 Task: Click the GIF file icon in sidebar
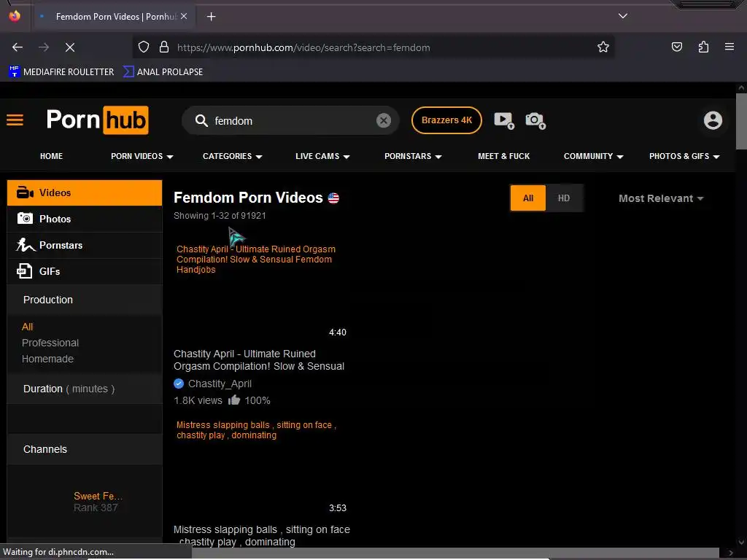tap(24, 271)
